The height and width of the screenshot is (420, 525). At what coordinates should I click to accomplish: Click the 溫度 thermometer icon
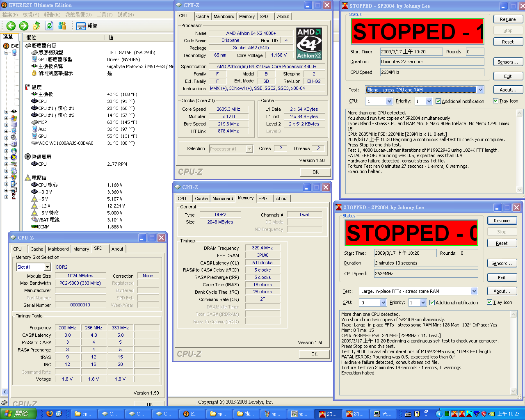[x=27, y=87]
